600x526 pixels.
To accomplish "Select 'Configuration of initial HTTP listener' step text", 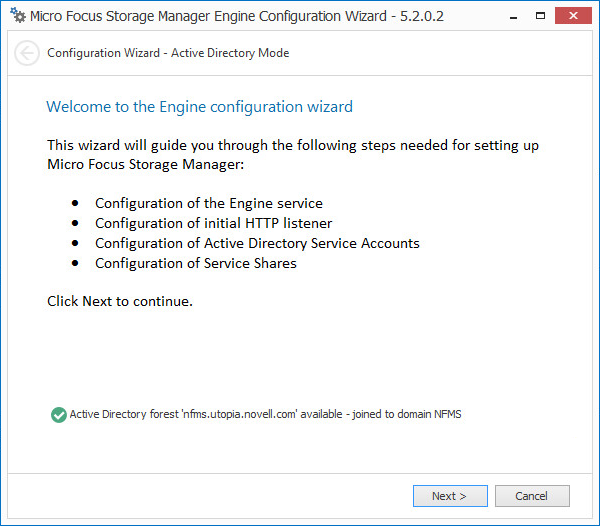I will [213, 223].
